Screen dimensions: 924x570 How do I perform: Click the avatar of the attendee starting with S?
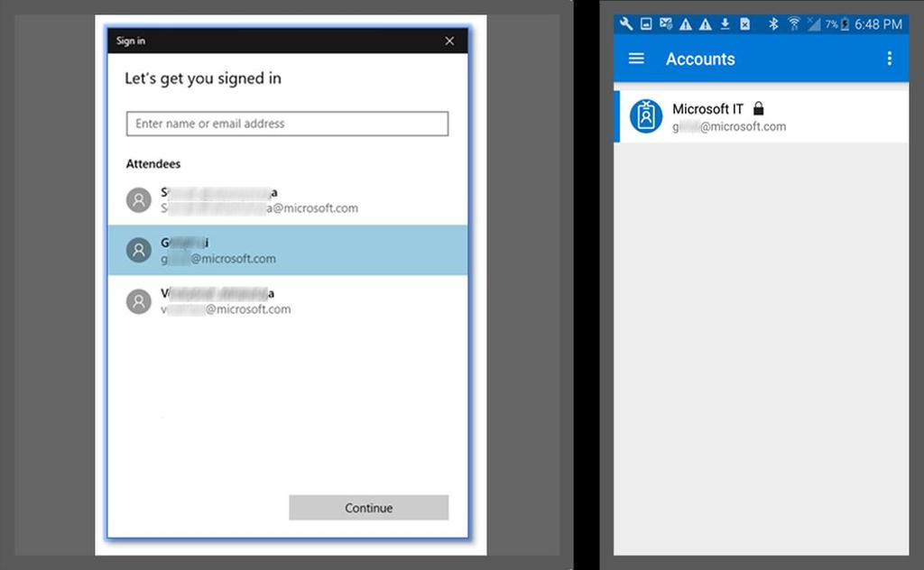pos(139,199)
